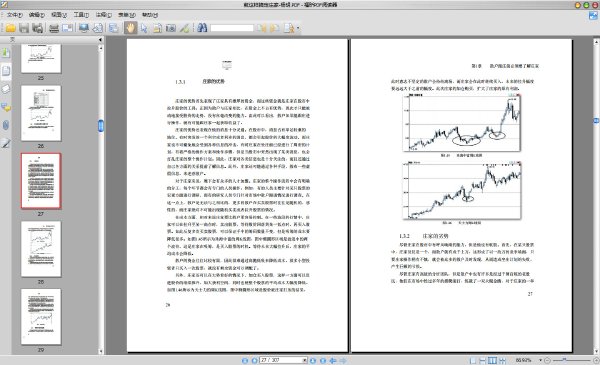Viewport: 600px width, 365px height.
Task: Click thumbnail panel scroll down arrow
Action: click(101, 351)
